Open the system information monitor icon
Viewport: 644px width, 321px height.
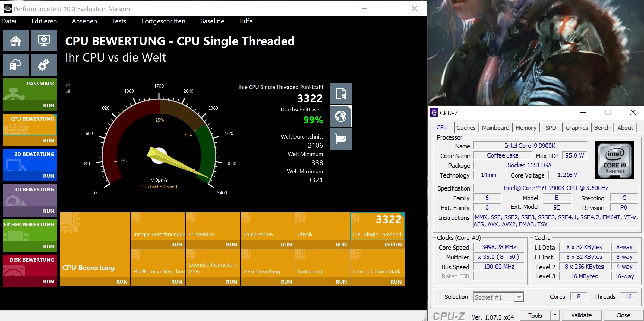tap(44, 40)
